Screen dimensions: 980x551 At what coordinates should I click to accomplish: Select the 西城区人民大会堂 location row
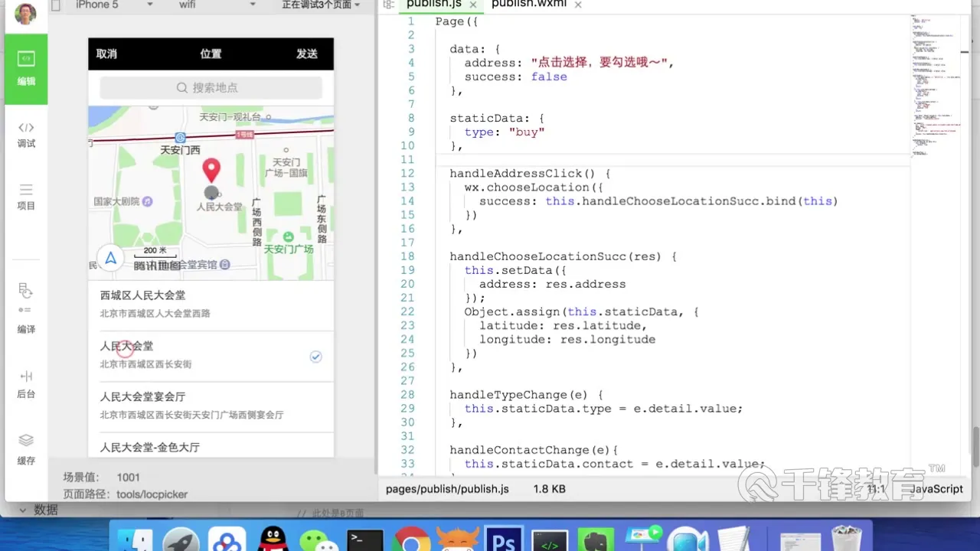211,305
